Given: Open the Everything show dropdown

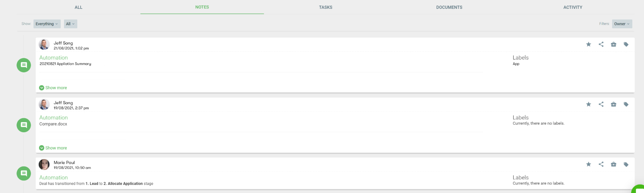Looking at the screenshot, I should (47, 24).
